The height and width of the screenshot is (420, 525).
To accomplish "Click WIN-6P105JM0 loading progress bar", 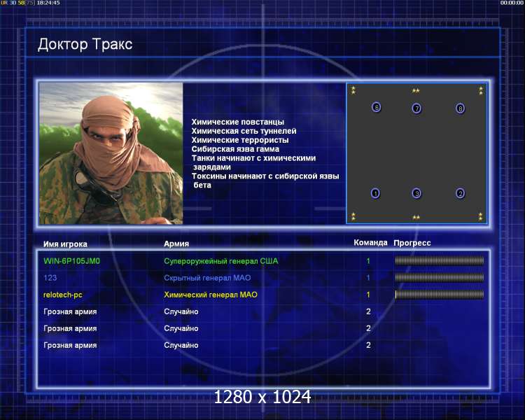I will click(440, 260).
